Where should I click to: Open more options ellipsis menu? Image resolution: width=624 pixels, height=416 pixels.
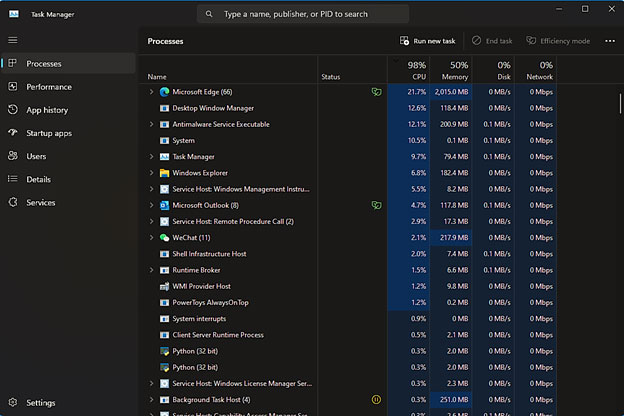point(610,41)
